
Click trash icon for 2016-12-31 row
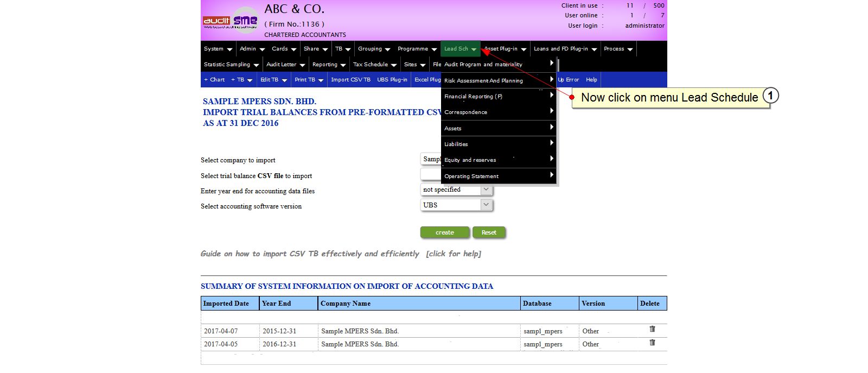click(652, 343)
